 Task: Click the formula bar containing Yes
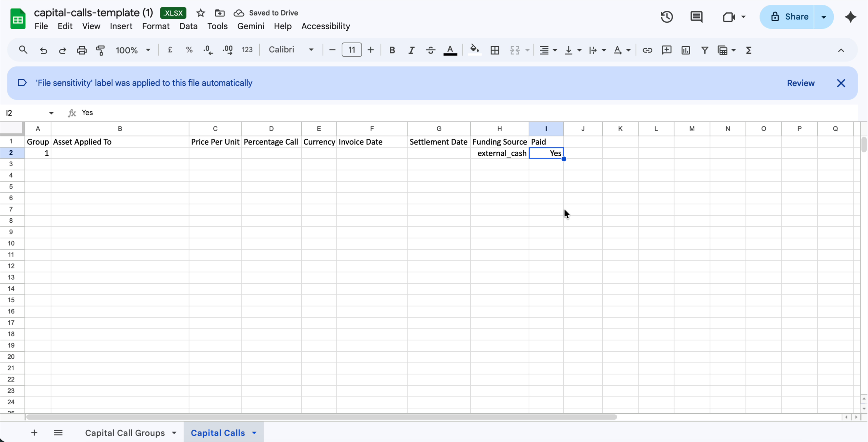pyautogui.click(x=468, y=113)
